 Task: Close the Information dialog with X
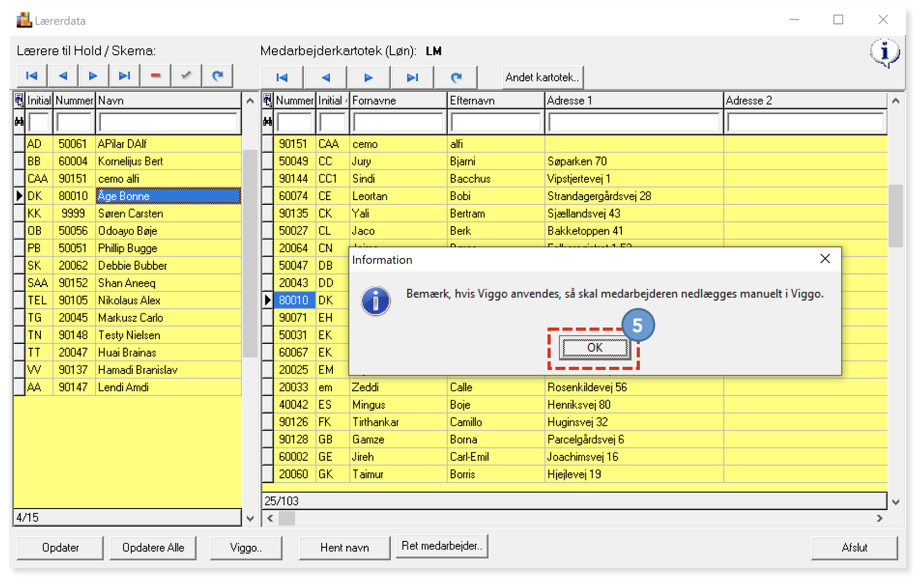pos(825,259)
